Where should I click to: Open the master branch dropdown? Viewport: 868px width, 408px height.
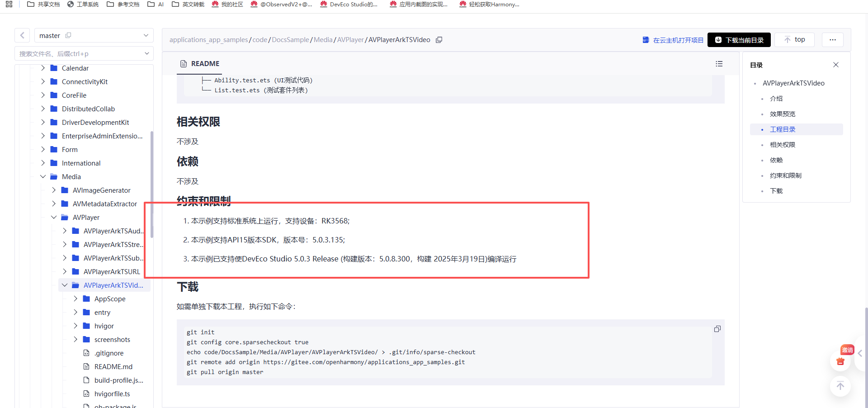(x=146, y=35)
